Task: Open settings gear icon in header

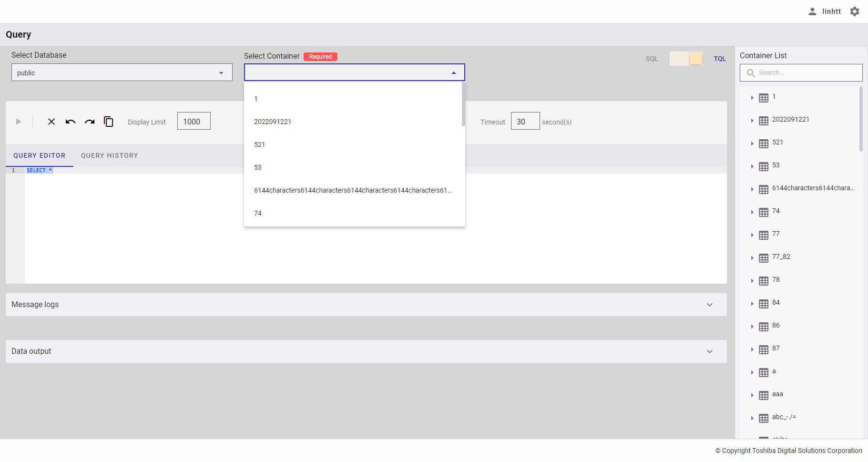Action: click(855, 11)
